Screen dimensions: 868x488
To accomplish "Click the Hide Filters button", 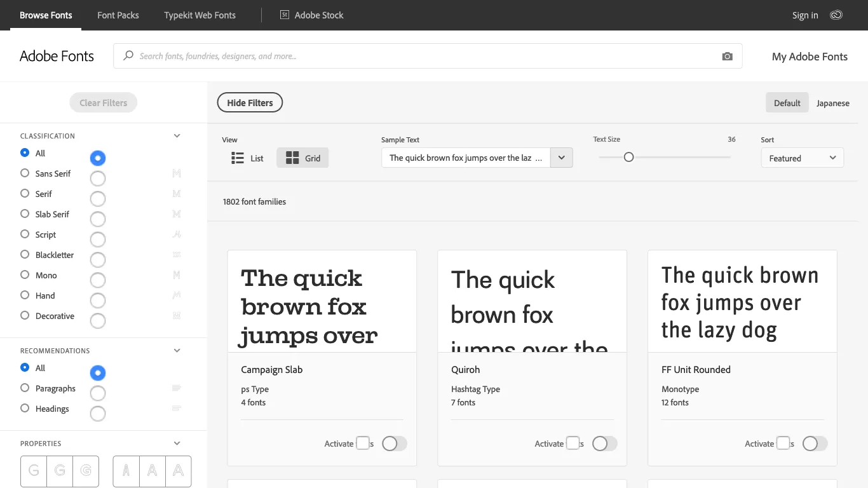I will [250, 102].
